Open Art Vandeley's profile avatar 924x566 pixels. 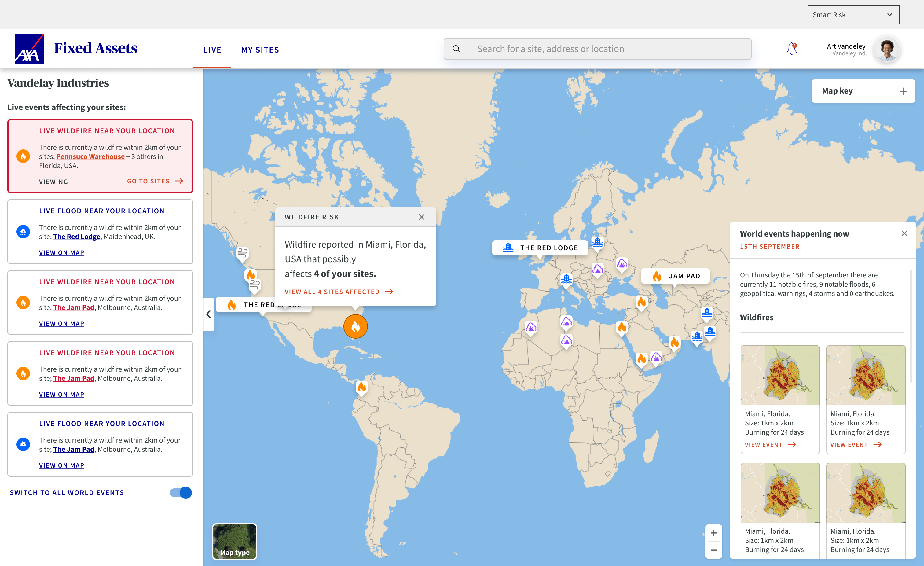[887, 49]
